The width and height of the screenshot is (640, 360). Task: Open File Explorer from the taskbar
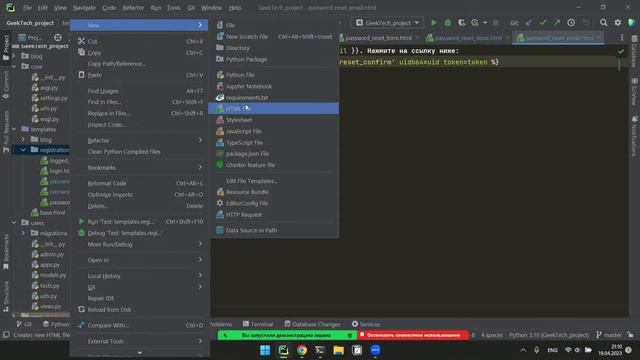pos(338,350)
